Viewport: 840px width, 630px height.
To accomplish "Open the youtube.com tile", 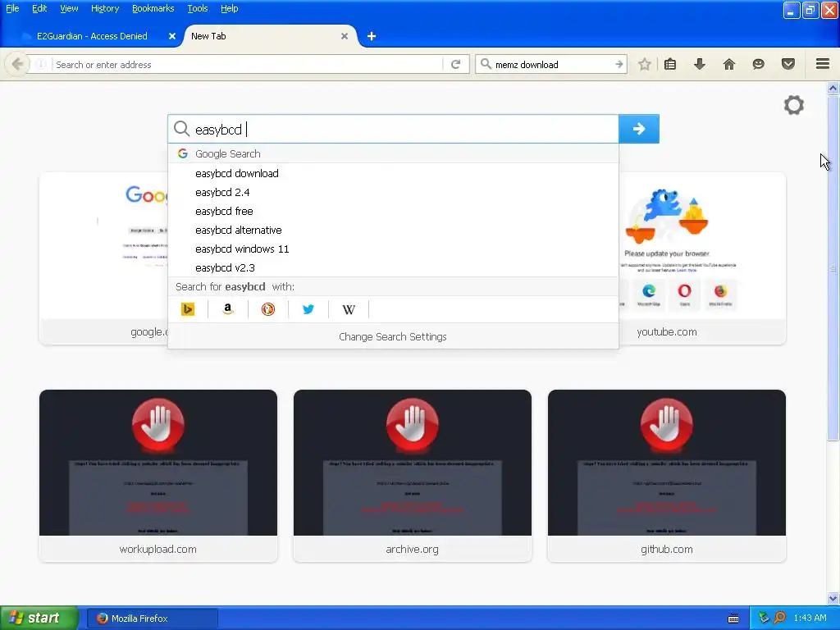I will [x=702, y=258].
